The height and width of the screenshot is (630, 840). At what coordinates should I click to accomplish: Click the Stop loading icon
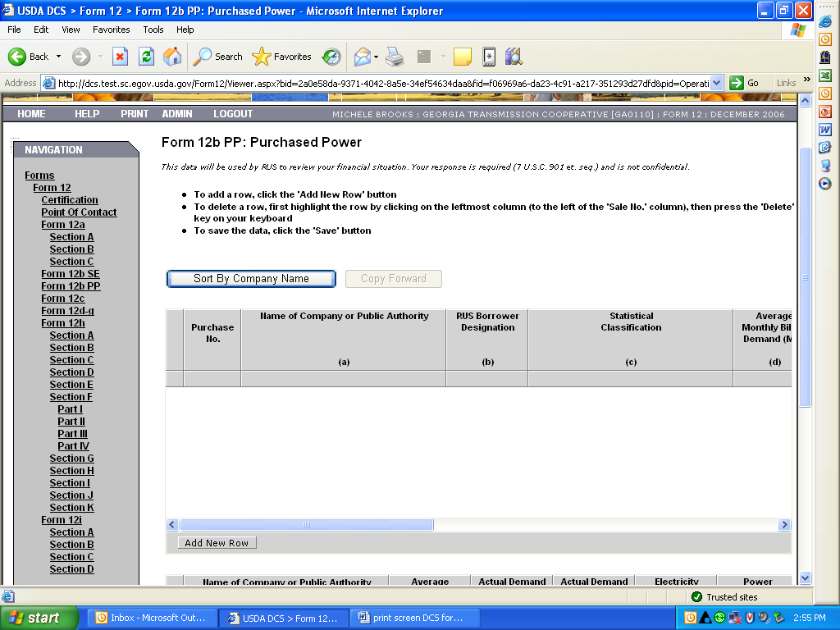pyautogui.click(x=120, y=57)
